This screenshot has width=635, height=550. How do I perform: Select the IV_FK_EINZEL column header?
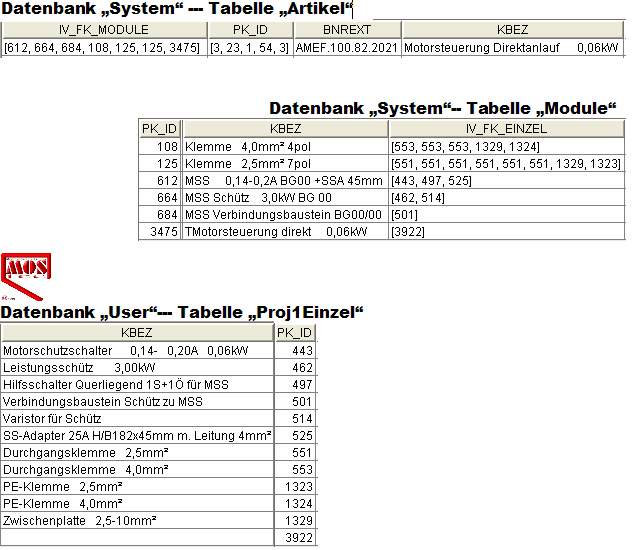tap(506, 129)
